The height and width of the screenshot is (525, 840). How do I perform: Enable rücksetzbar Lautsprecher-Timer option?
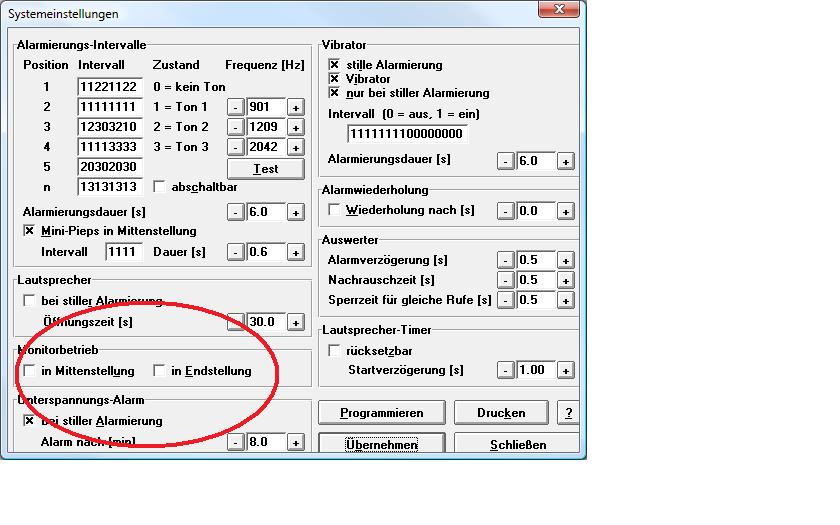(335, 351)
